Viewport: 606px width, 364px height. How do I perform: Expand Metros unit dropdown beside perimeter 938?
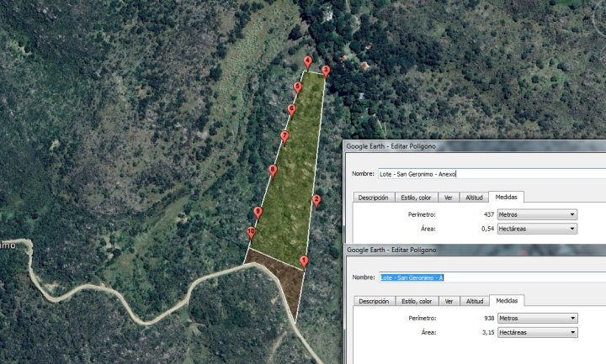[537, 319]
